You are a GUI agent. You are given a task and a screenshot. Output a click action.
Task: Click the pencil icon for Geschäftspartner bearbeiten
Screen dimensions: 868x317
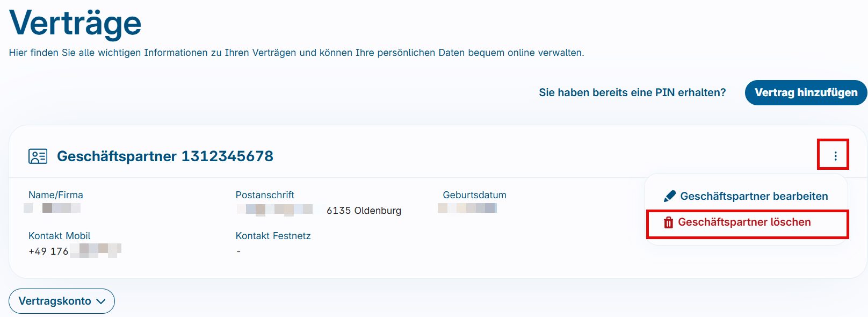pyautogui.click(x=669, y=196)
